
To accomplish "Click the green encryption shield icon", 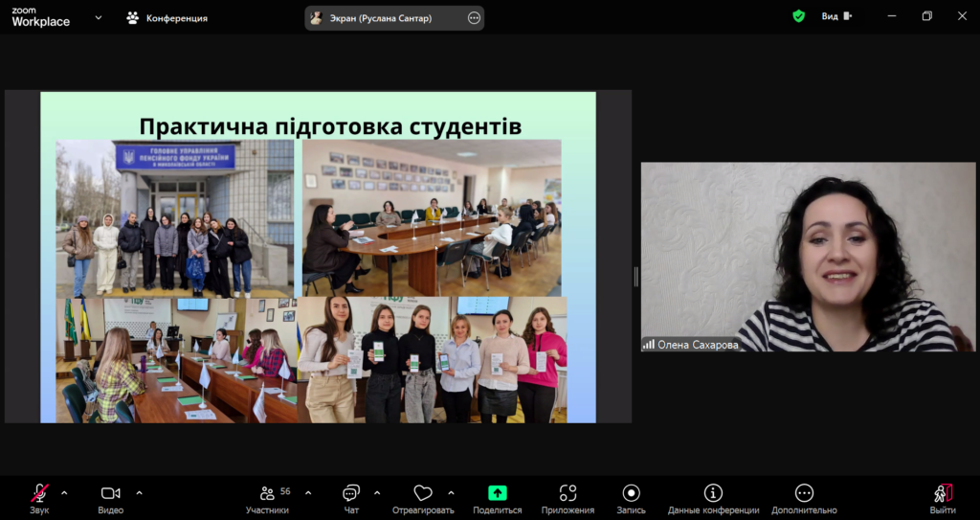I will pyautogui.click(x=799, y=16).
